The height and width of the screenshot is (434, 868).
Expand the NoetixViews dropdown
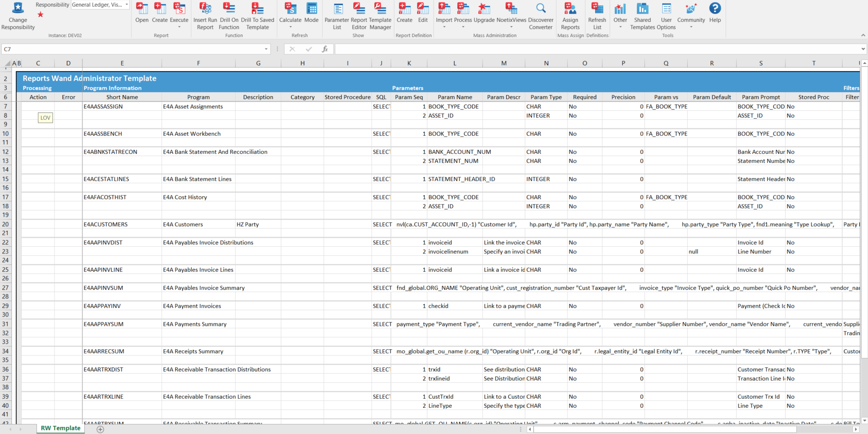pyautogui.click(x=511, y=27)
